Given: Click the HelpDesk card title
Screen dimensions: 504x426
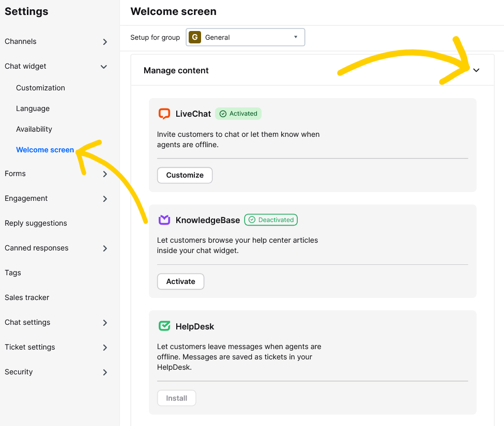Looking at the screenshot, I should point(195,326).
